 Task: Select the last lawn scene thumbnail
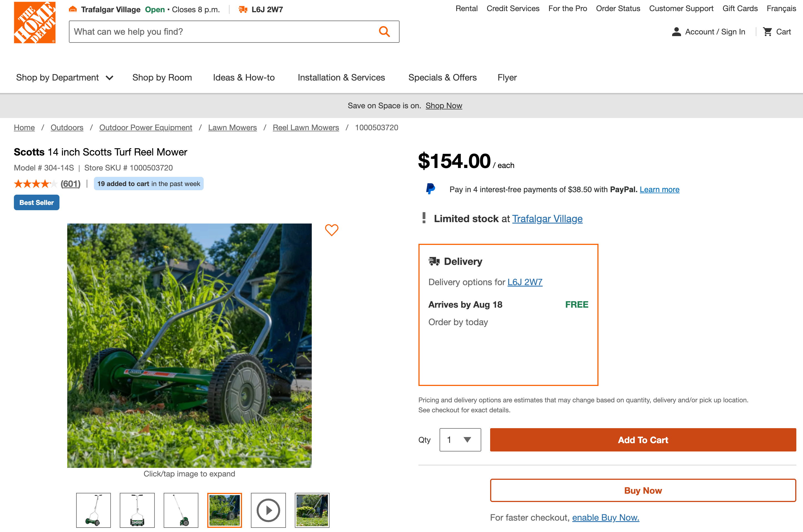pyautogui.click(x=312, y=510)
